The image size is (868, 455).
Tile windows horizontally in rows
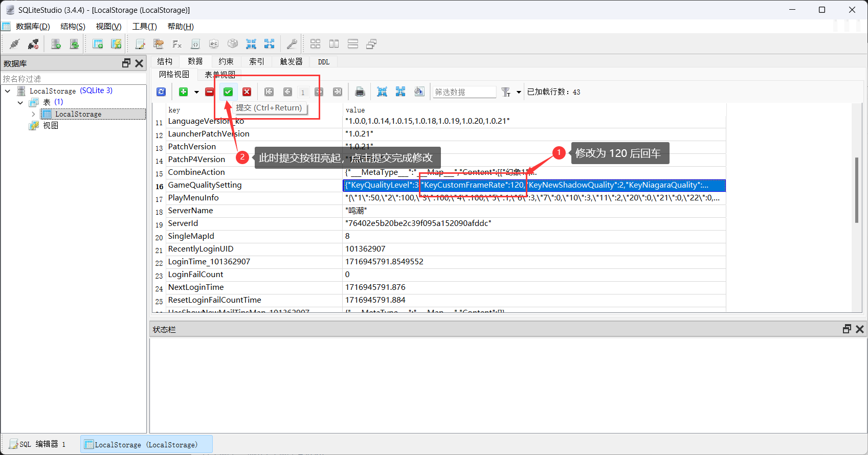tap(353, 44)
